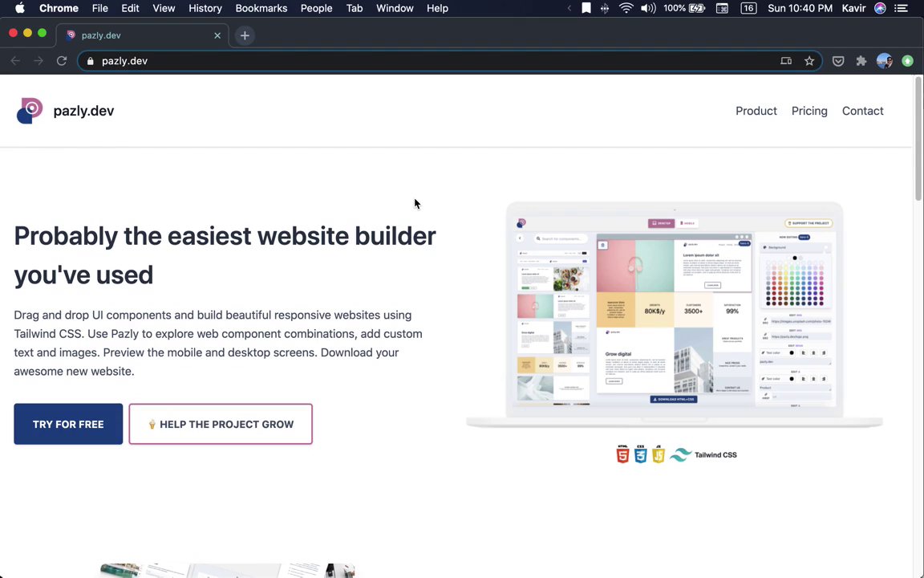Open the Window menu
This screenshot has width=924, height=578.
point(395,8)
